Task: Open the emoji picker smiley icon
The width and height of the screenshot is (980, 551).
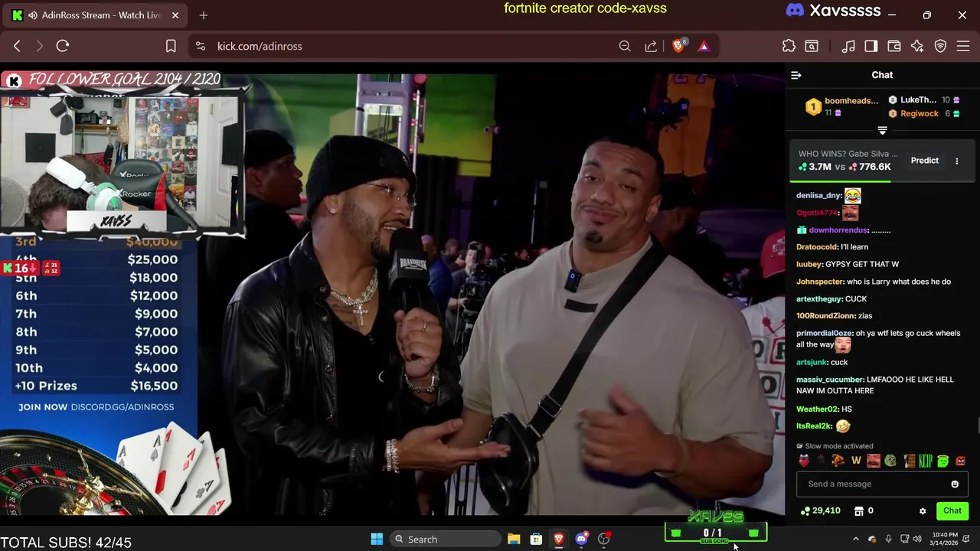Action: (x=955, y=484)
